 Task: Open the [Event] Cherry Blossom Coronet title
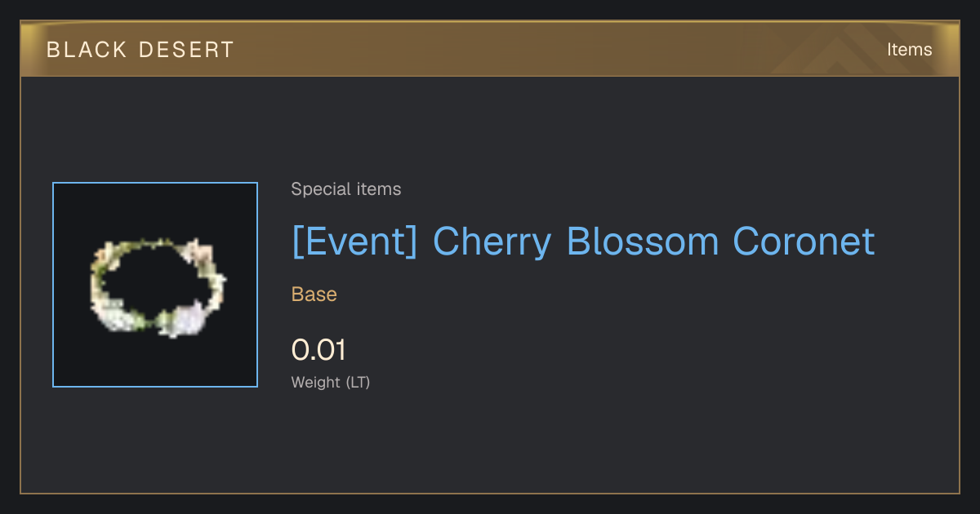click(583, 241)
